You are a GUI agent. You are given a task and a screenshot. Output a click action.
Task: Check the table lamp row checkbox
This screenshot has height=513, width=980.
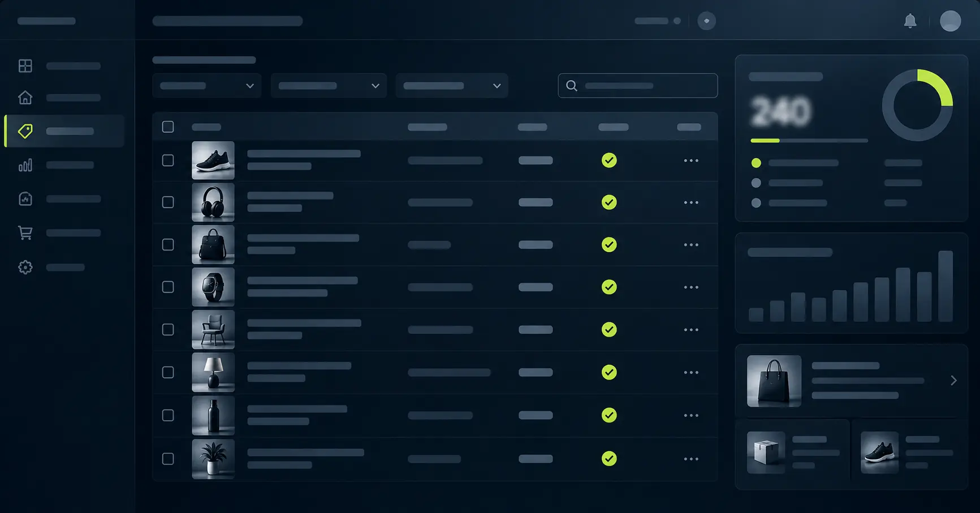pos(168,373)
